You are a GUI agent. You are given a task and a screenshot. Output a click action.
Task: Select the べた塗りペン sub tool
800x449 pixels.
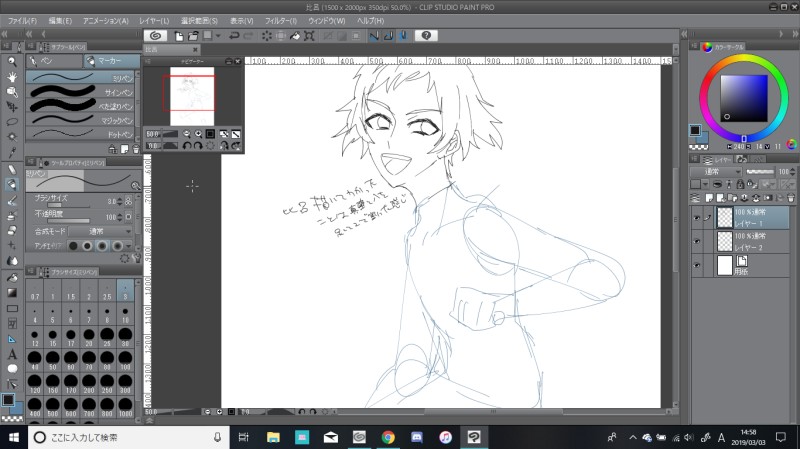[x=82, y=106]
